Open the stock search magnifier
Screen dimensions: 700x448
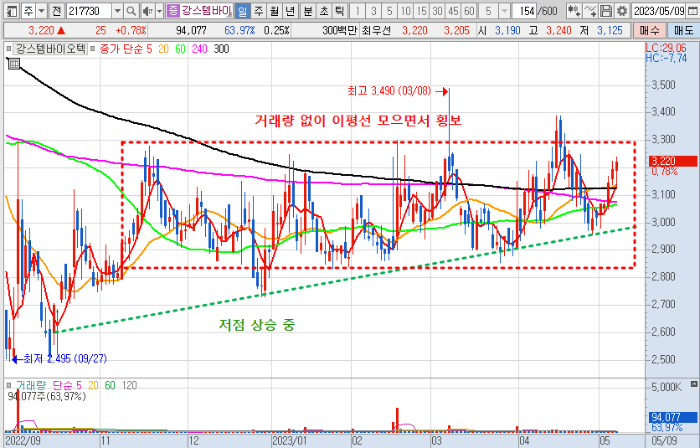(x=131, y=11)
